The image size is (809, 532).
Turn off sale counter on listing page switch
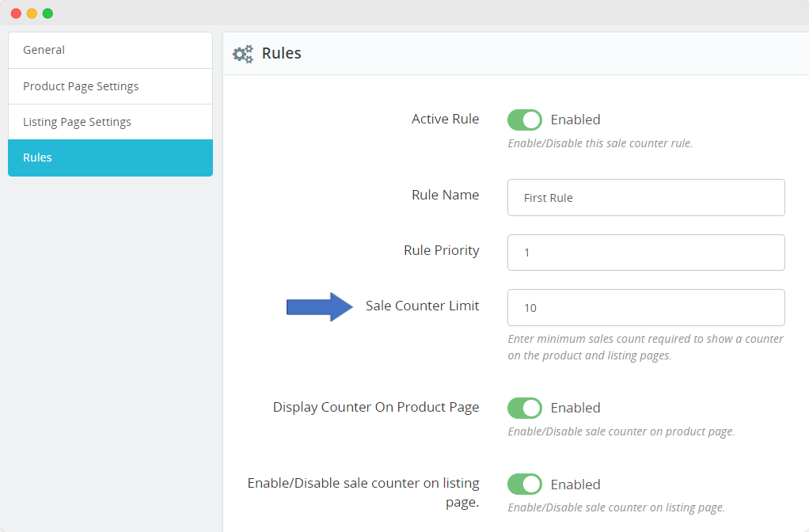coord(524,484)
